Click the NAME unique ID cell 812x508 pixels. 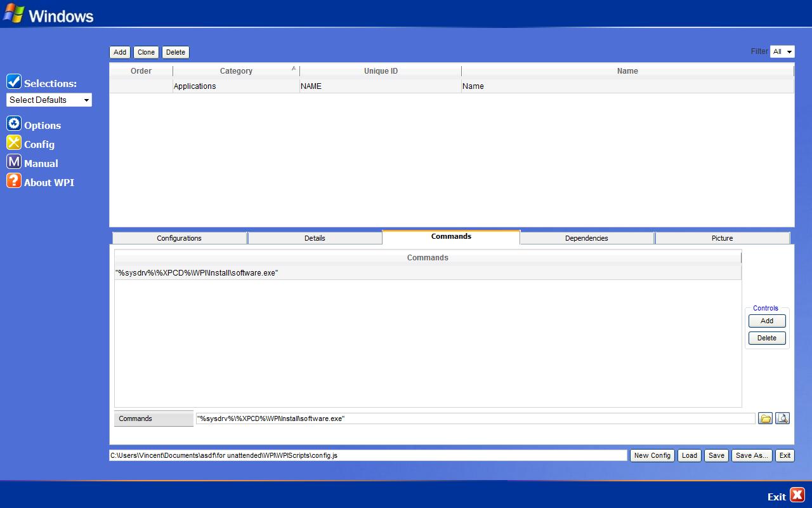(381, 86)
